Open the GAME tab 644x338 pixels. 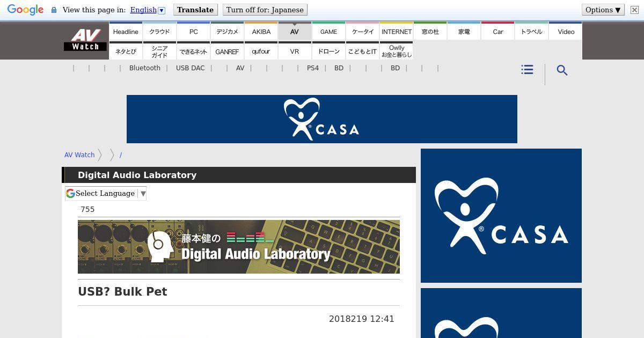click(x=328, y=31)
